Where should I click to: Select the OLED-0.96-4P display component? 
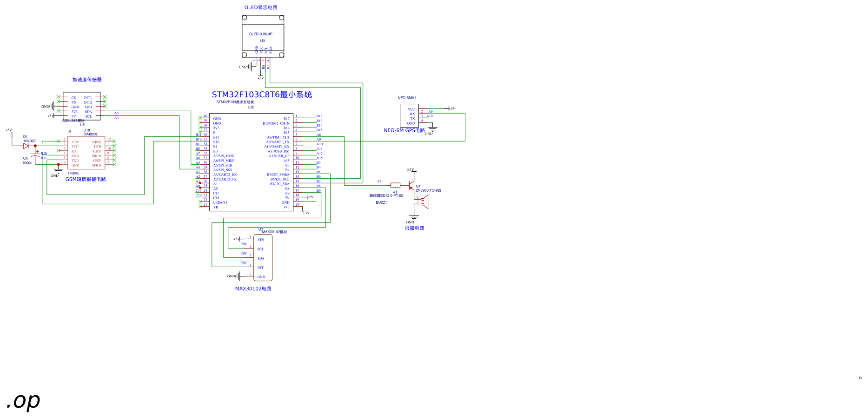point(263,36)
